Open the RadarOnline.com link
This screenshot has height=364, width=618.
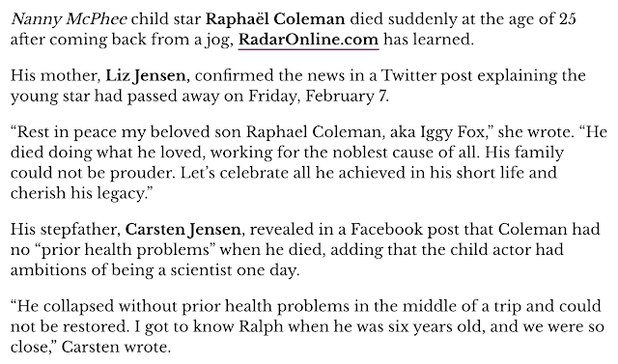click(309, 40)
